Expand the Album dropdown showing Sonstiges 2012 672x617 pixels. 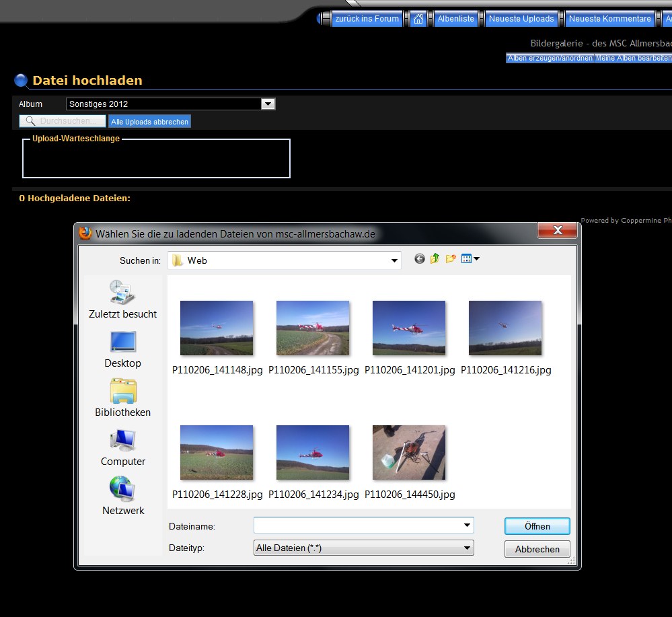coord(268,104)
